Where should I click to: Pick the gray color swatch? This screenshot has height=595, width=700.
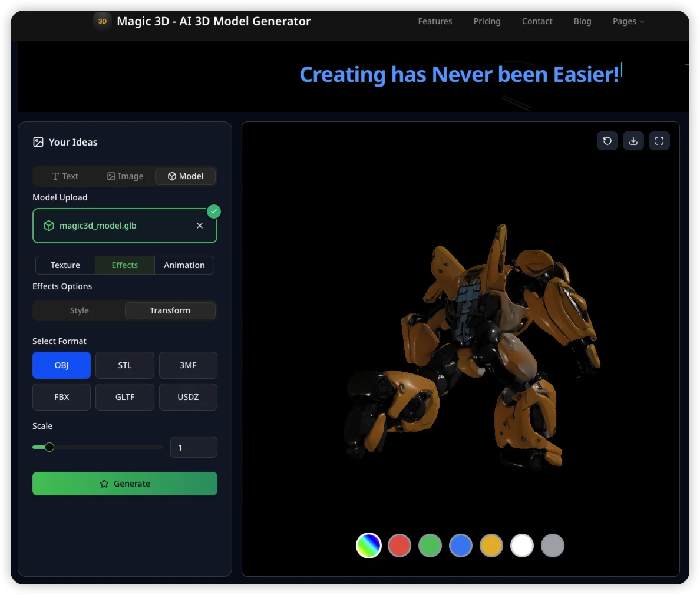(x=553, y=546)
